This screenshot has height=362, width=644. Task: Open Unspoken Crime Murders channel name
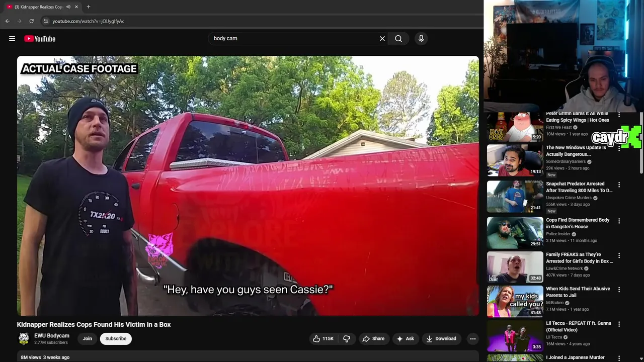[569, 198]
